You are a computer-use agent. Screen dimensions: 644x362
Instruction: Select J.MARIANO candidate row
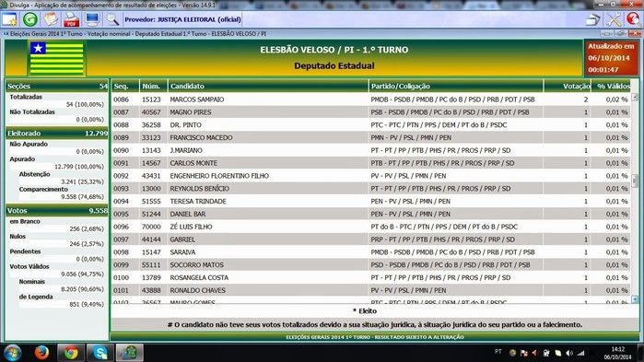tap(371, 150)
